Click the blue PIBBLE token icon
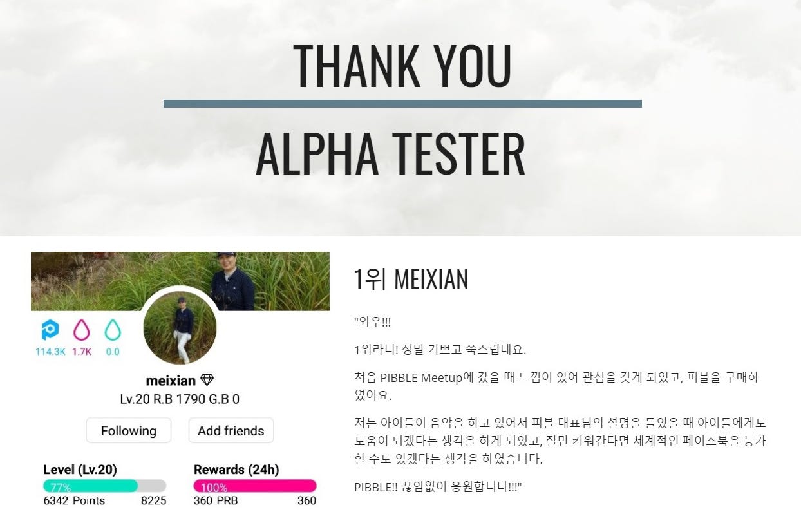Viewport: 801px width, 532px height. pos(50,330)
